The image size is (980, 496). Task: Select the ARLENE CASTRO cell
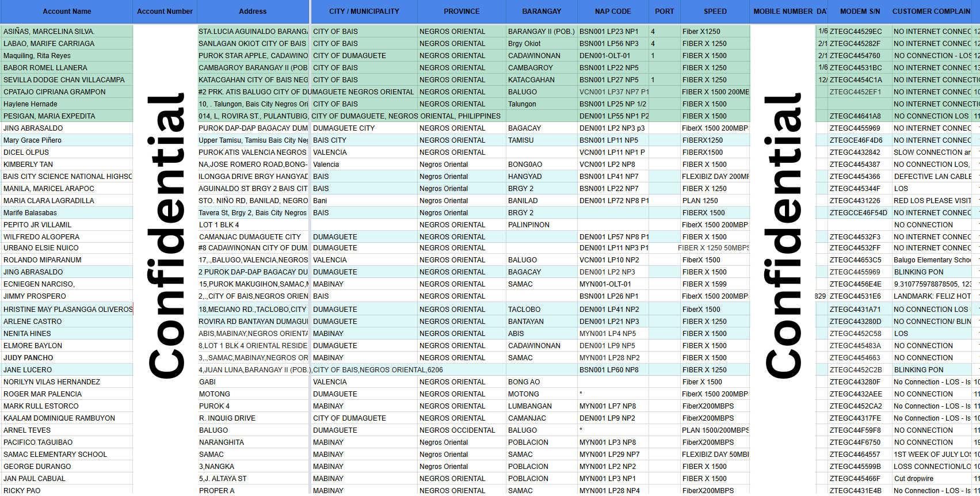[67, 322]
